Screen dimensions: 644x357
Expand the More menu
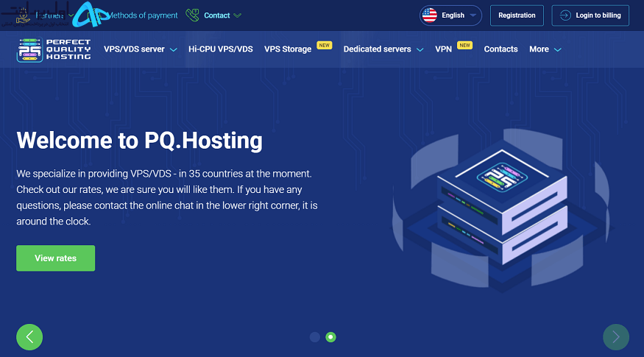tap(545, 49)
